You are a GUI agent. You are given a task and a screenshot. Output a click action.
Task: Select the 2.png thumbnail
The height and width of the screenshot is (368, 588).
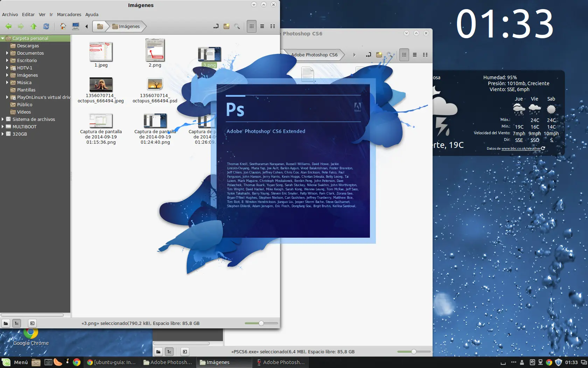pos(155,50)
